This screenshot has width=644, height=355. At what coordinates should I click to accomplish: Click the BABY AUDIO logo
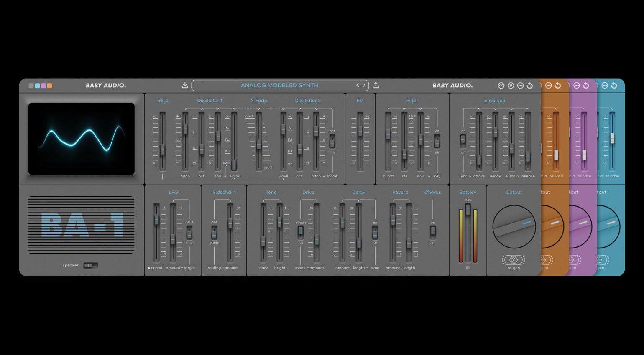106,85
